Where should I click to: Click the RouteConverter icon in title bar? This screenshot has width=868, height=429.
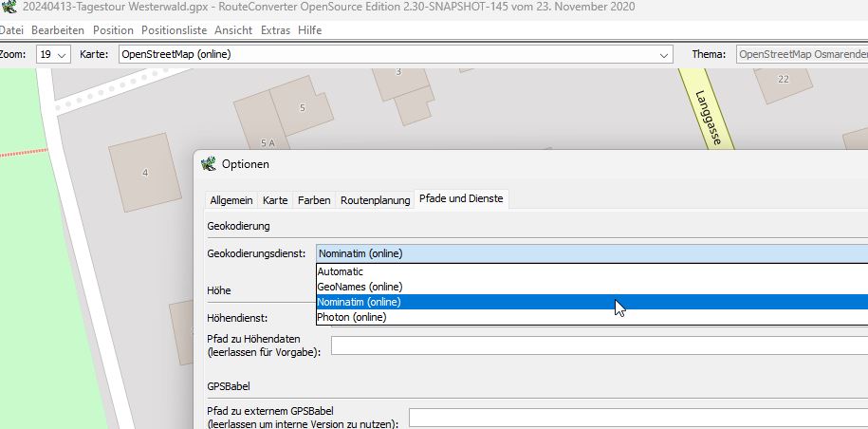tap(9, 8)
